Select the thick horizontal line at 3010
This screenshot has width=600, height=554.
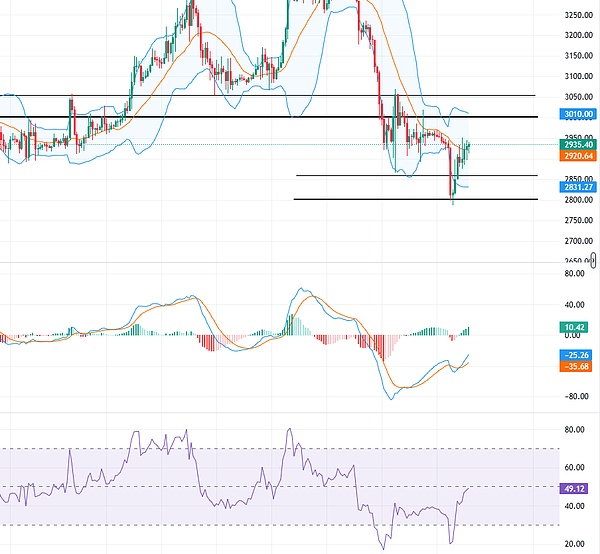[x=250, y=117]
